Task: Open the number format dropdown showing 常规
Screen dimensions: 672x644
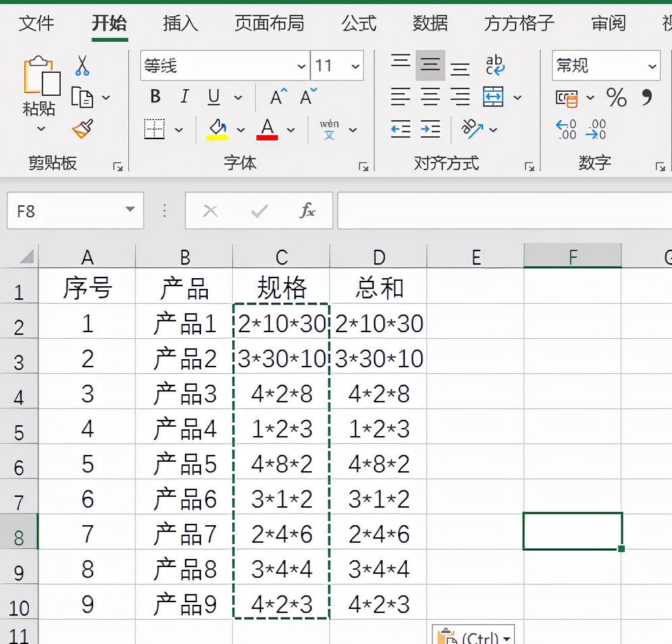Action: pyautogui.click(x=652, y=65)
